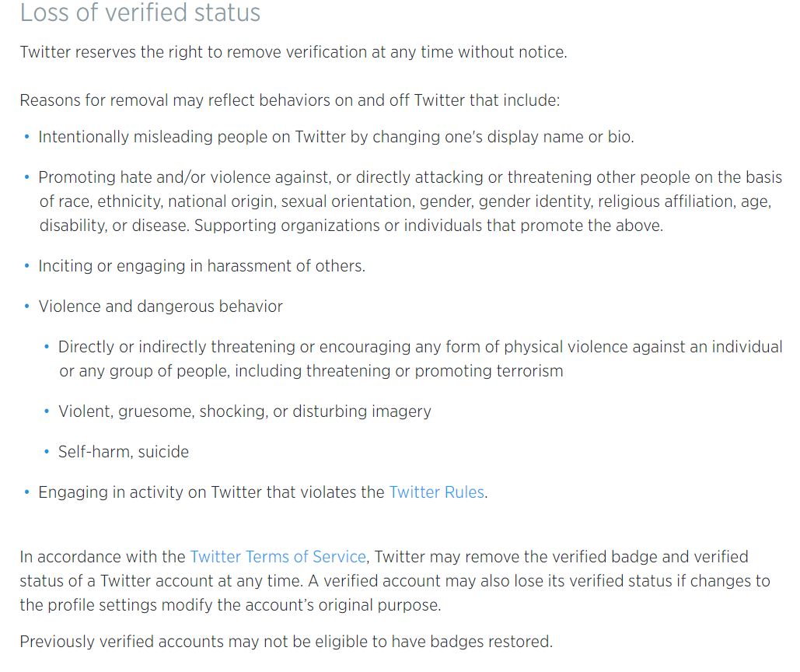800x672 pixels.
Task: Click the bullet dot before "Engaging in activity"
Action: click(27, 492)
